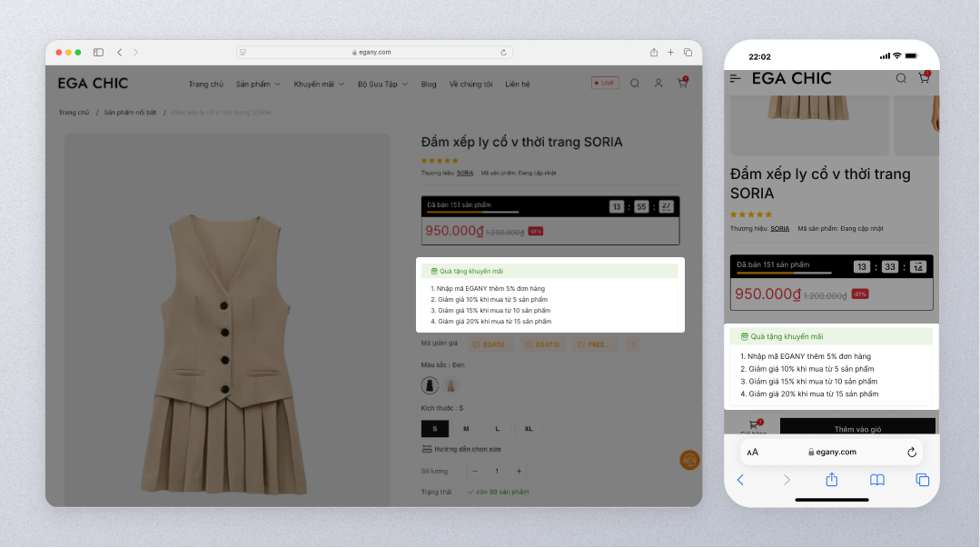Increase quantity with the plus button
This screenshot has height=548, width=980.
[519, 471]
